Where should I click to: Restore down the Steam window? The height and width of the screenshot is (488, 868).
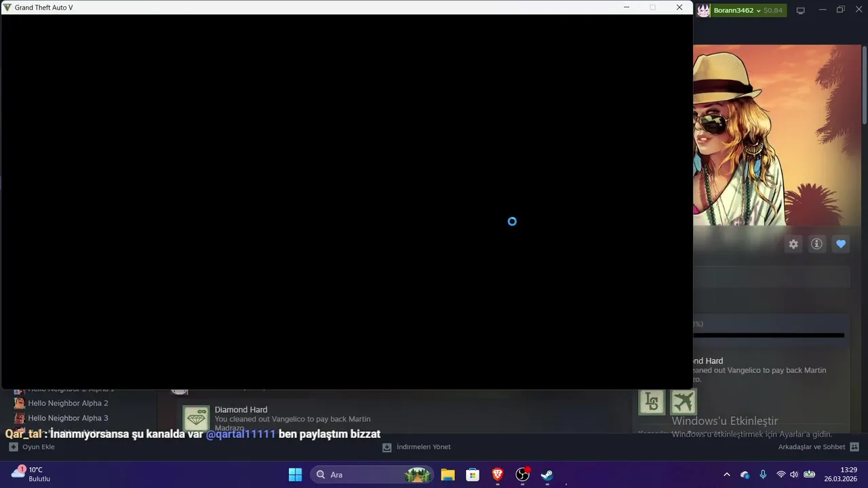coord(841,10)
